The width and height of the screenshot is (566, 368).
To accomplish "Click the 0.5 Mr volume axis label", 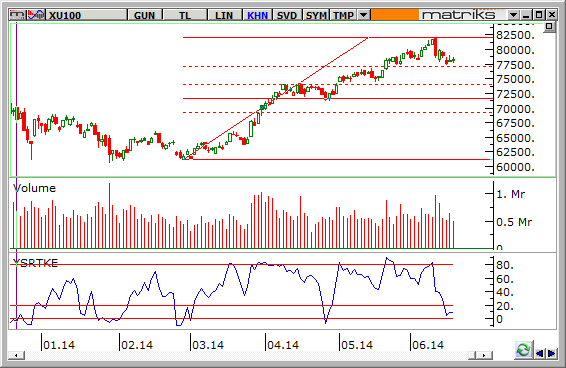I will [x=514, y=222].
